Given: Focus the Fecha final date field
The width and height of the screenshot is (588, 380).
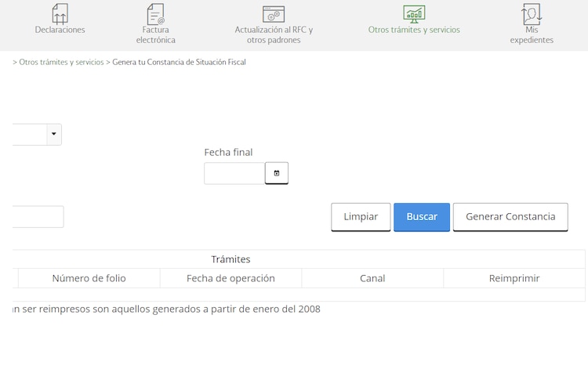Looking at the screenshot, I should [234, 173].
